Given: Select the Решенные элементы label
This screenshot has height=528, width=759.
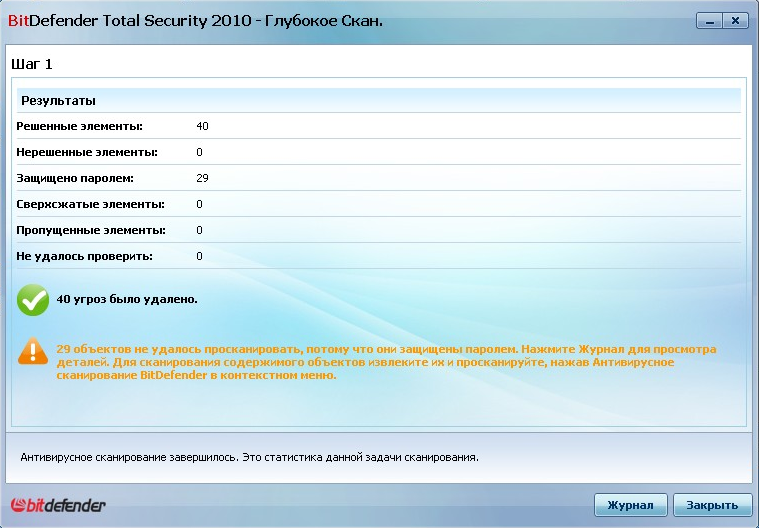Looking at the screenshot, I should click(x=79, y=126).
